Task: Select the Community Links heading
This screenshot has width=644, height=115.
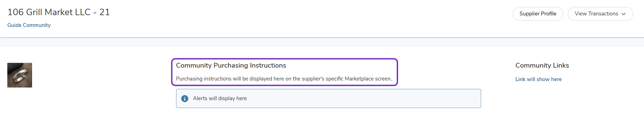Action: (x=542, y=65)
